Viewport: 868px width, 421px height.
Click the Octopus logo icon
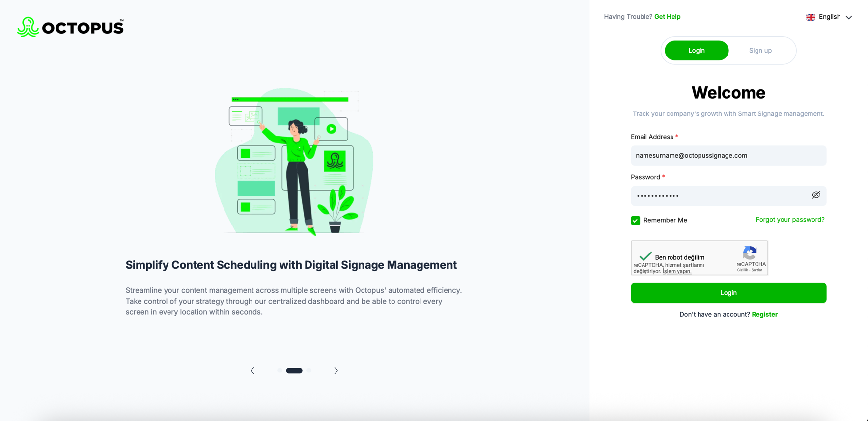coord(28,27)
